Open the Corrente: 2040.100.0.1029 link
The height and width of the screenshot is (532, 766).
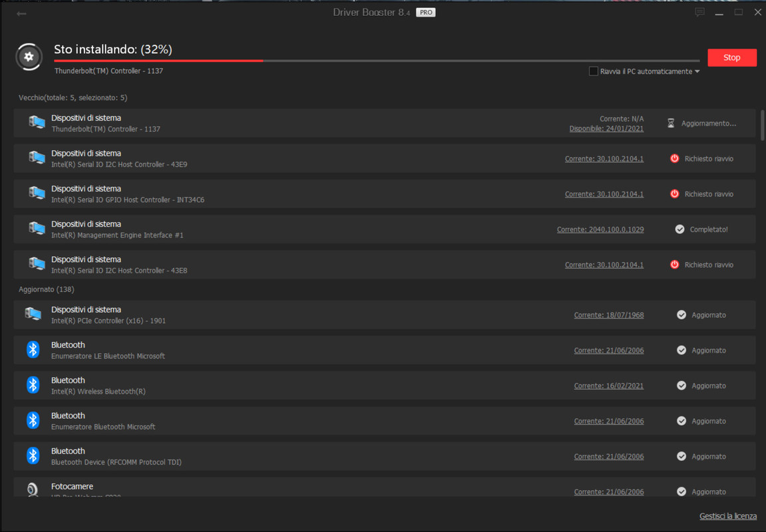600,229
